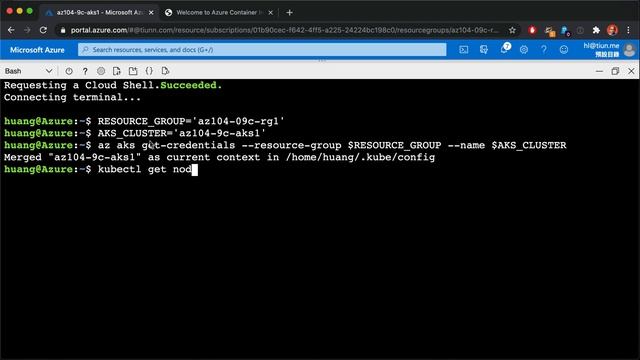This screenshot has height=360, width=640.
Task: Open the feedback smiley icon
Action: (x=564, y=50)
